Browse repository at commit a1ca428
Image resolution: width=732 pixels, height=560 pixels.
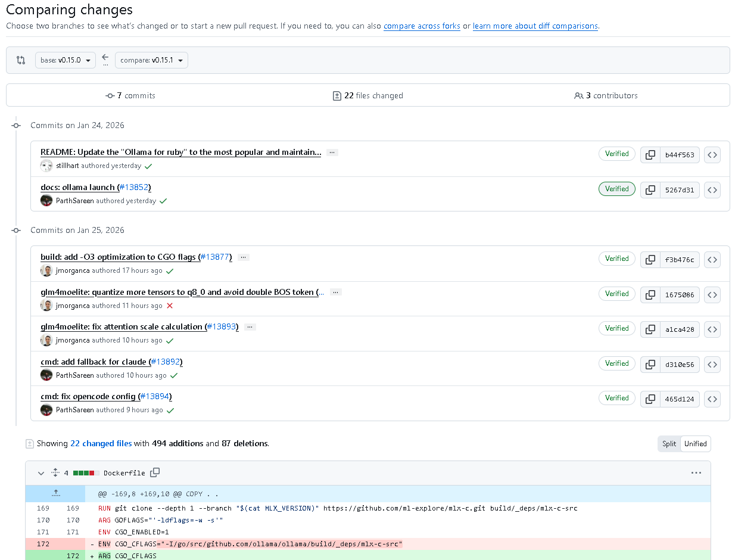pos(712,329)
